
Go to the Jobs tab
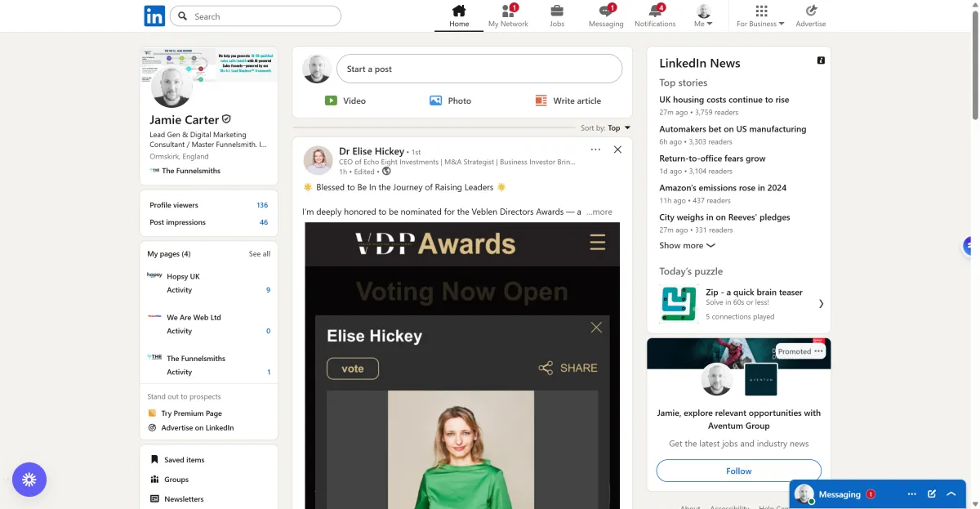tap(557, 16)
